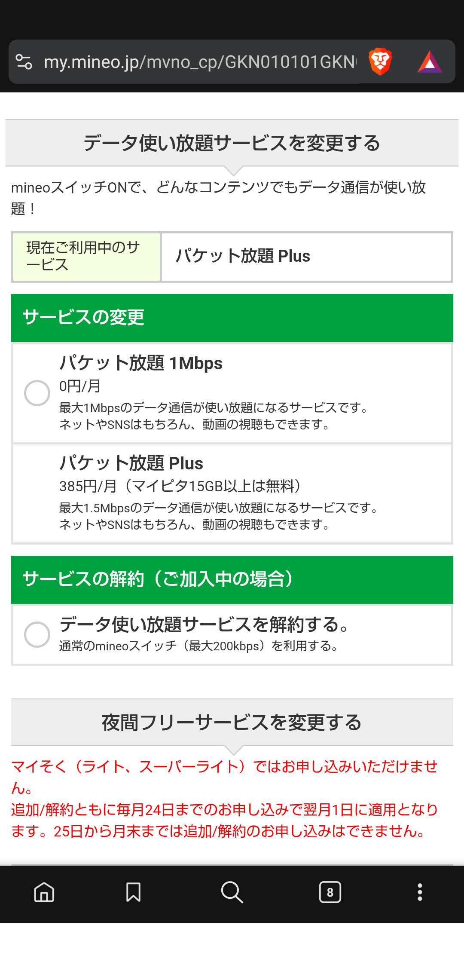Open bookmarks icon in bottom bar
Screen dimensions: 464x980
133,892
